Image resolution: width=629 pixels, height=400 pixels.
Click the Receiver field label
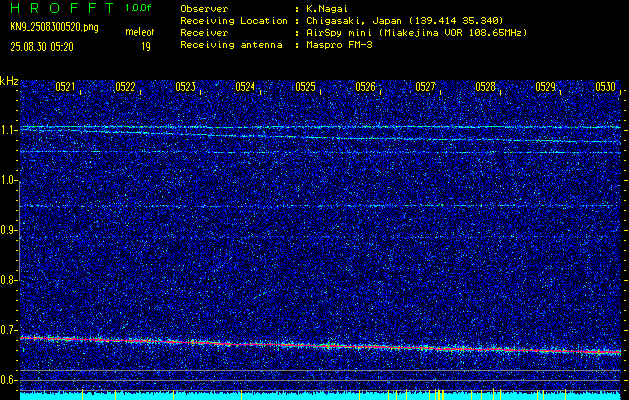coord(204,33)
